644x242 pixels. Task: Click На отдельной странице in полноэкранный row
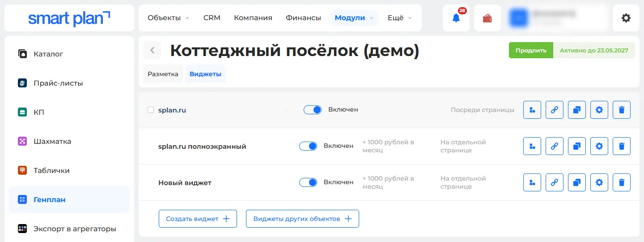coord(463,146)
